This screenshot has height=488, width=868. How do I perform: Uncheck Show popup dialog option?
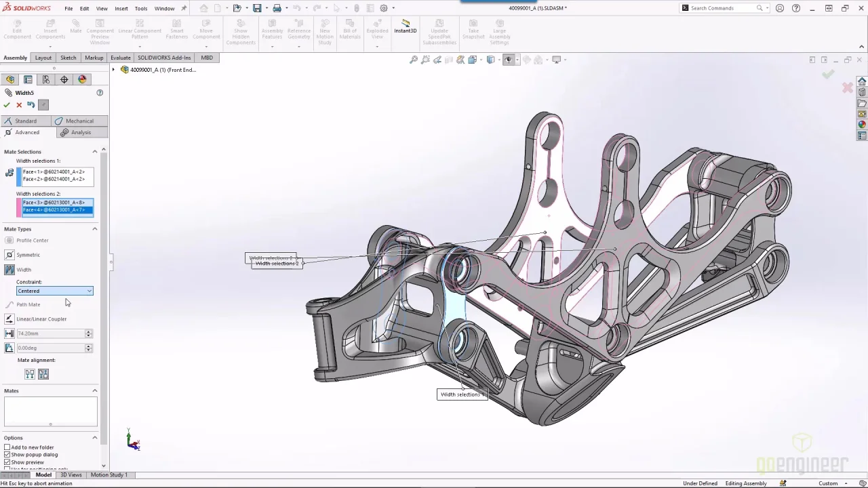pos(7,455)
